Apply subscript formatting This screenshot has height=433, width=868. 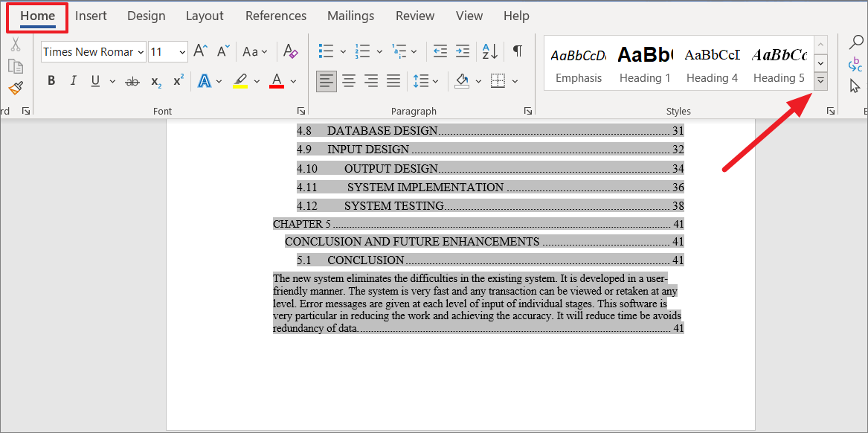pos(155,82)
